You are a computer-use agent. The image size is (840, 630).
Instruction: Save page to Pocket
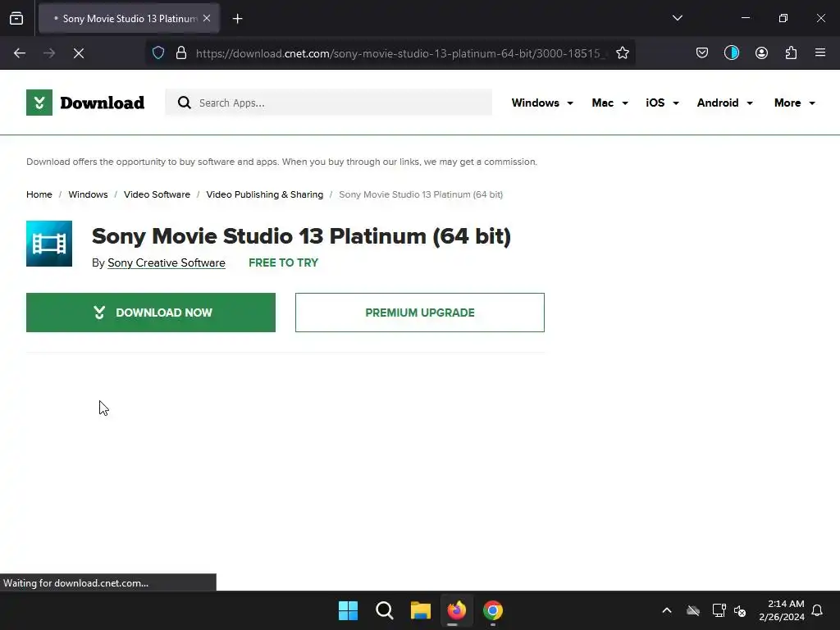pyautogui.click(x=702, y=53)
